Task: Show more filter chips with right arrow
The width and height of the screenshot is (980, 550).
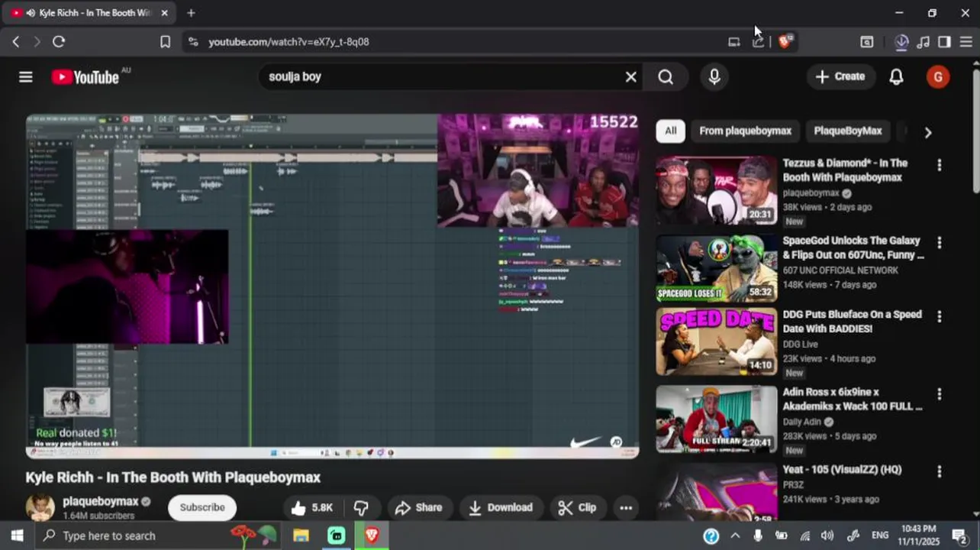Action: [x=928, y=132]
